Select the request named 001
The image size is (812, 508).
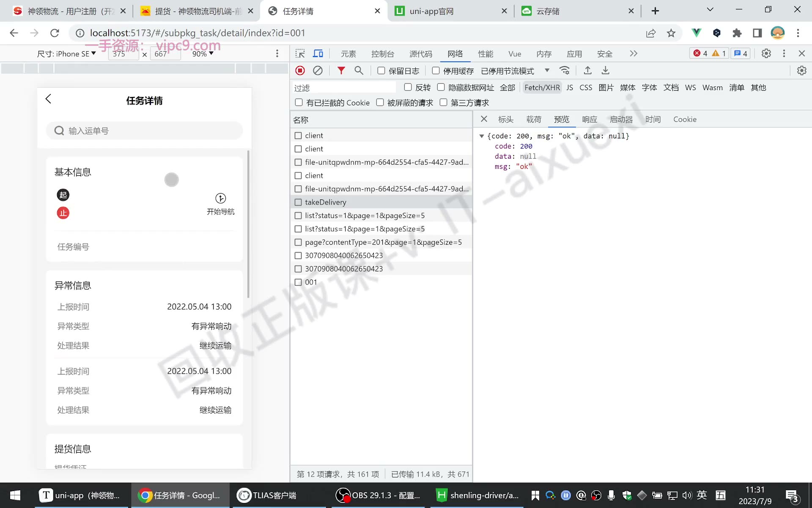click(381, 282)
